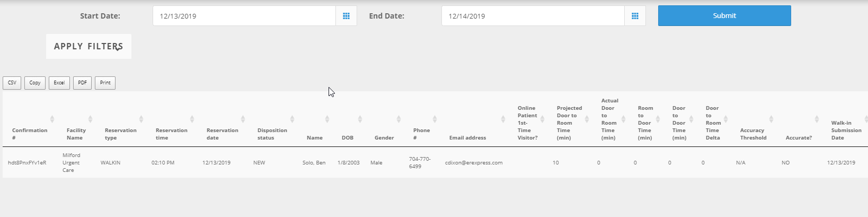Expand the Apply Filters section
868x217 pixels.
pyautogui.click(x=88, y=47)
